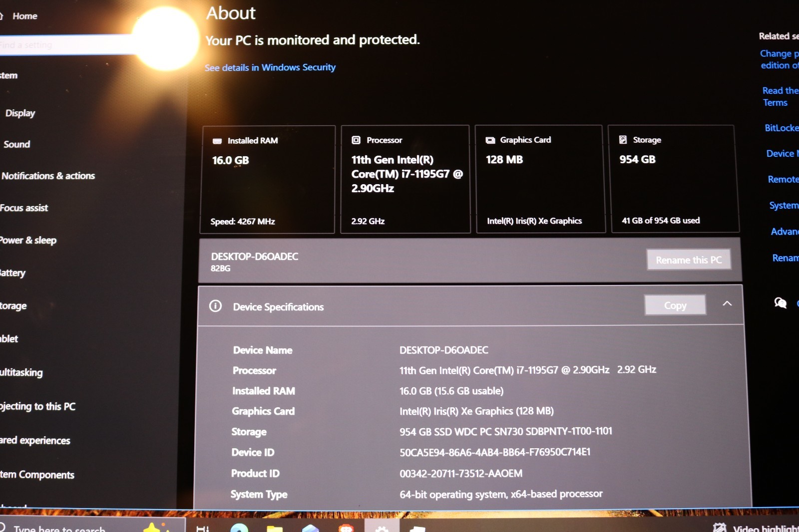This screenshot has width=799, height=532.
Task: Open the Display settings page
Action: (20, 113)
